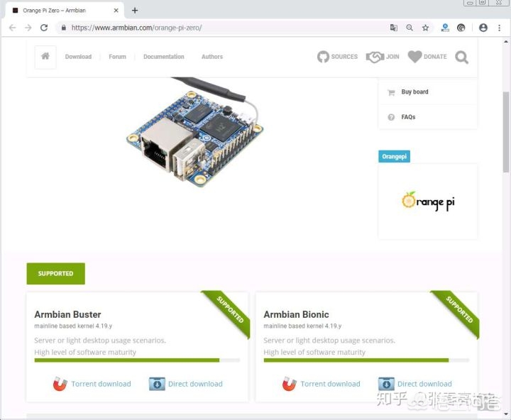Click the Armbian Buster direct download icon

(157, 384)
